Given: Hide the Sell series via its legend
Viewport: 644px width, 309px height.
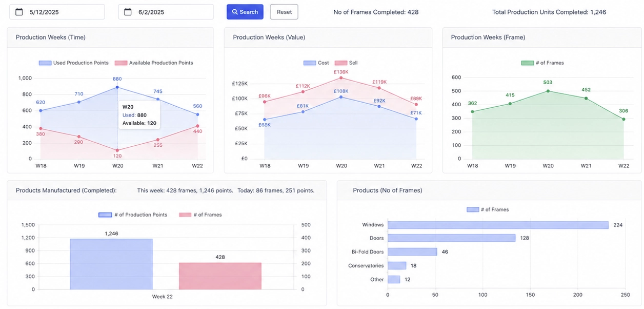Looking at the screenshot, I should 346,63.
